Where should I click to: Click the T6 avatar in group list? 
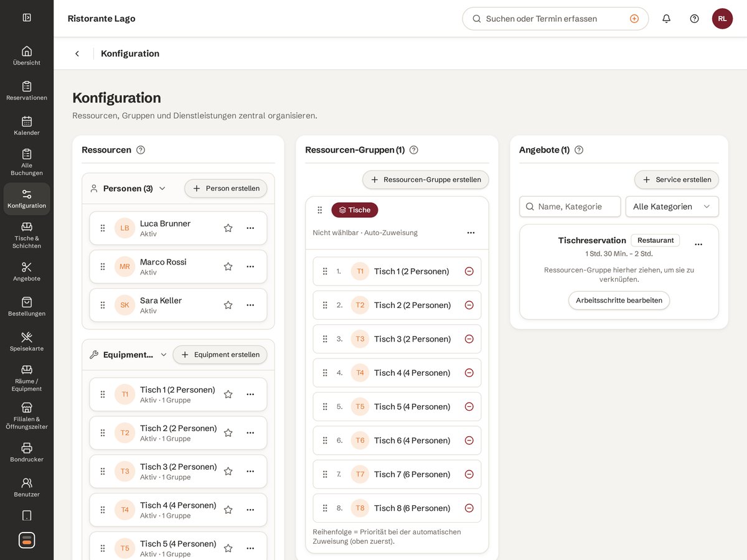coord(360,441)
